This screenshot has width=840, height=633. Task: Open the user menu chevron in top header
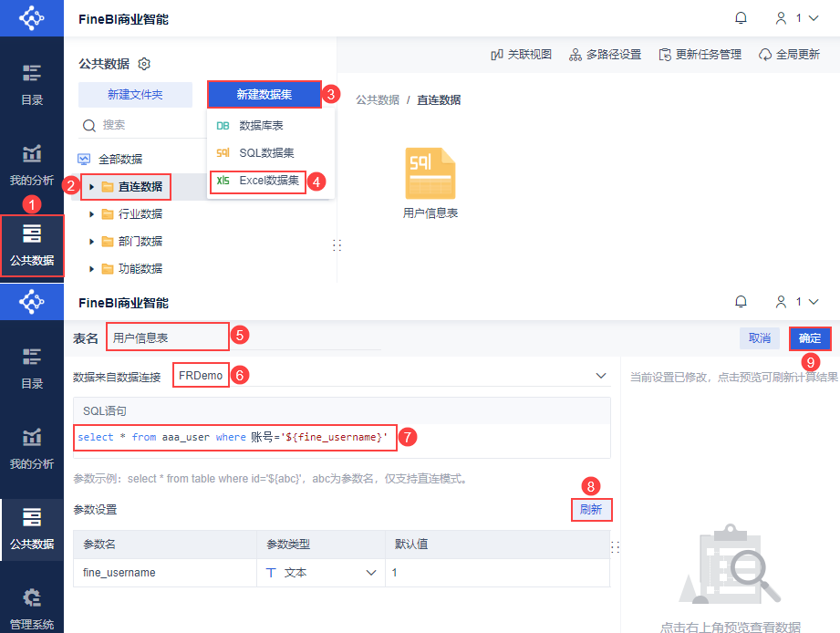[x=814, y=18]
